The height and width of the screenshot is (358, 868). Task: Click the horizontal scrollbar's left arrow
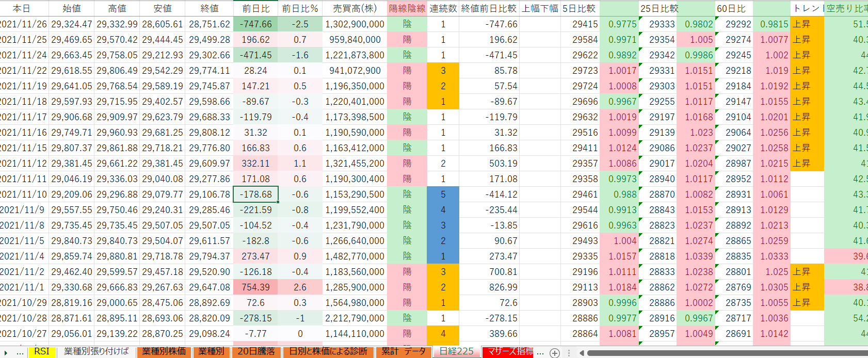[x=582, y=353]
